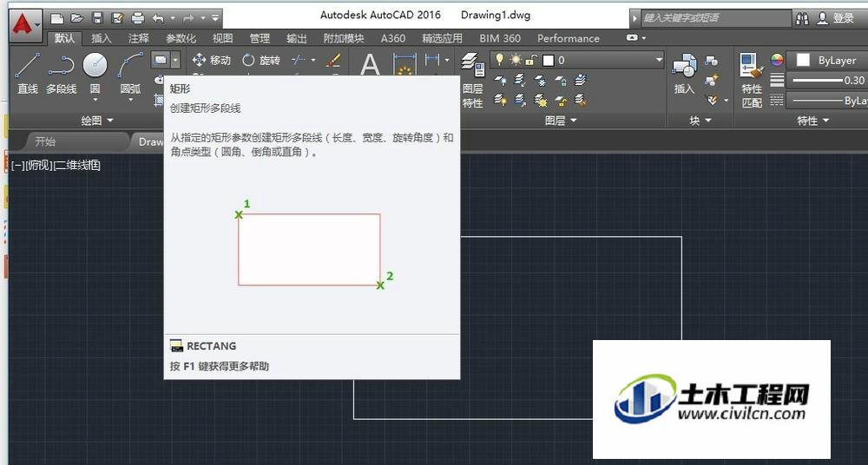
Task: Expand the 图层 (Layers) panel
Action: pos(561,120)
